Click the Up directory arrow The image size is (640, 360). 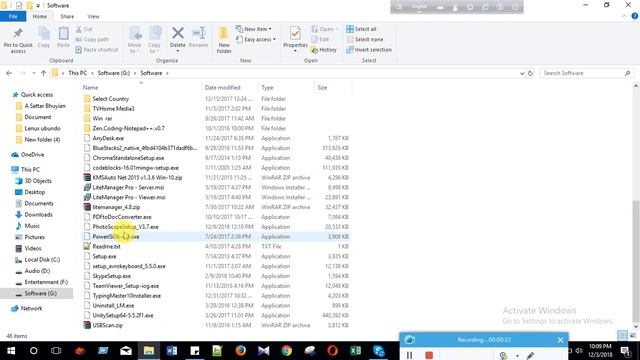tap(43, 73)
